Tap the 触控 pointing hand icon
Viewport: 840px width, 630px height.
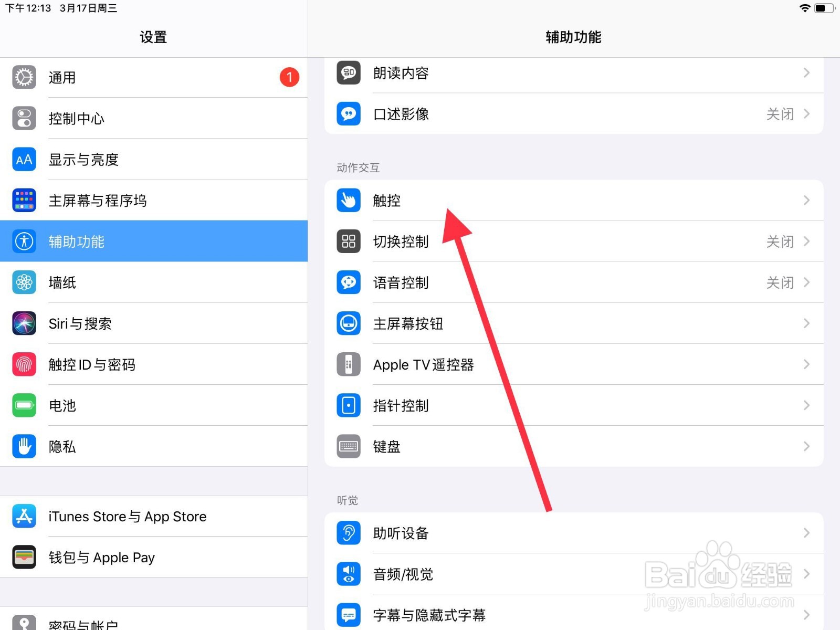tap(349, 200)
